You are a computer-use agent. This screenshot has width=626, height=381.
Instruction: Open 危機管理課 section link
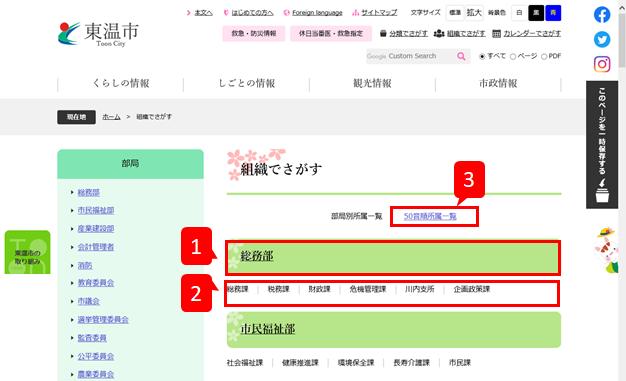click(368, 289)
